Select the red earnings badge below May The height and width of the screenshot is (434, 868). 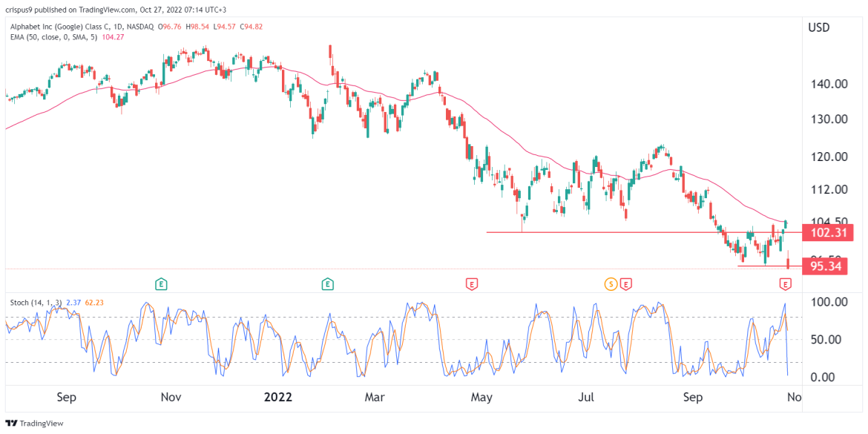471,283
